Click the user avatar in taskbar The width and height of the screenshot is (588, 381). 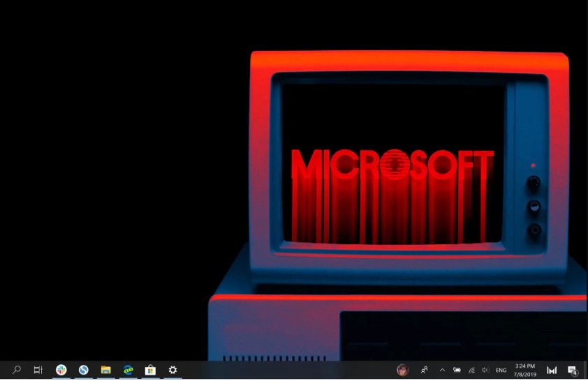click(402, 370)
